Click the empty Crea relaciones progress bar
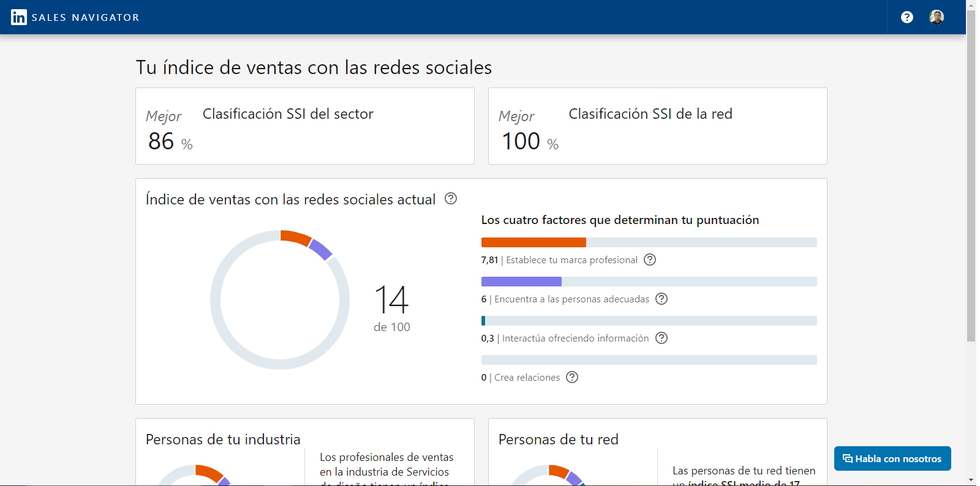The width and height of the screenshot is (980, 486). coord(649,360)
